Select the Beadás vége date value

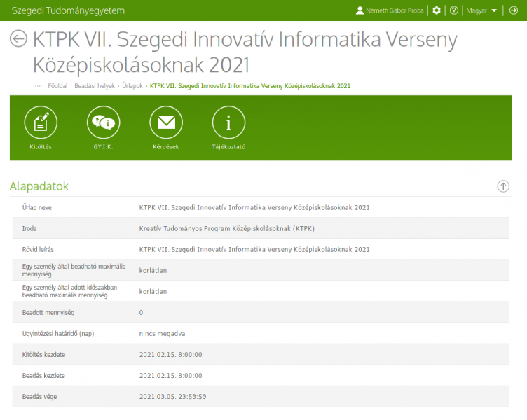click(172, 397)
